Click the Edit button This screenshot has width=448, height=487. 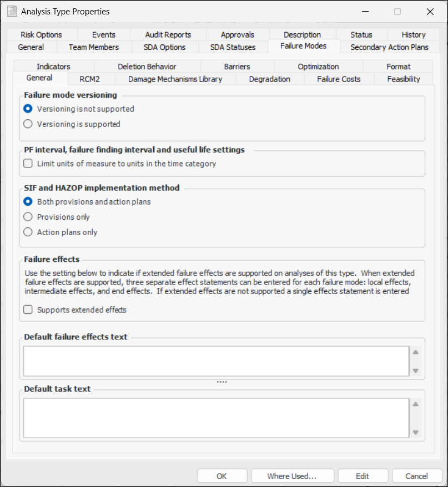(363, 476)
